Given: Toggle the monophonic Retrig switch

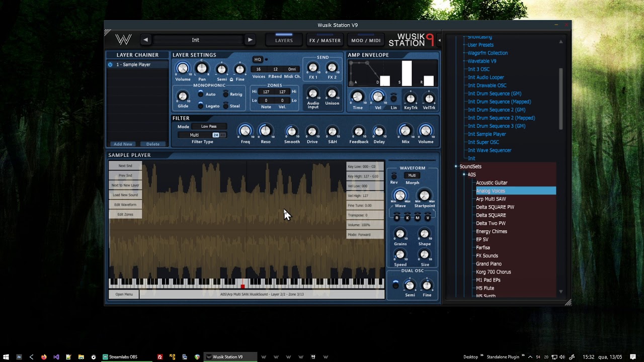Looking at the screenshot, I should point(225,94).
